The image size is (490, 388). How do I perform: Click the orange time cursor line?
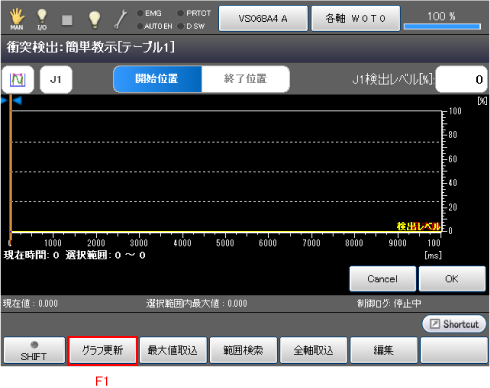pyautogui.click(x=10, y=170)
